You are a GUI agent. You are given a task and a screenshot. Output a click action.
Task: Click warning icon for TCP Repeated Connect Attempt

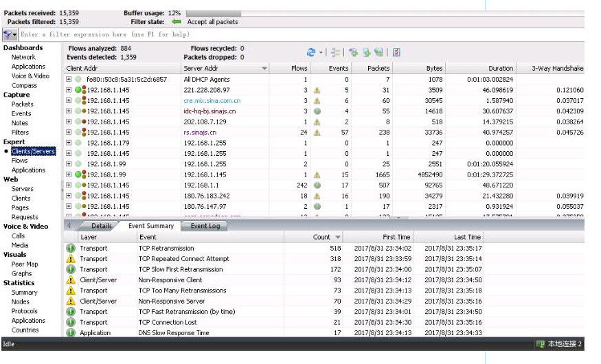pyautogui.click(x=71, y=259)
